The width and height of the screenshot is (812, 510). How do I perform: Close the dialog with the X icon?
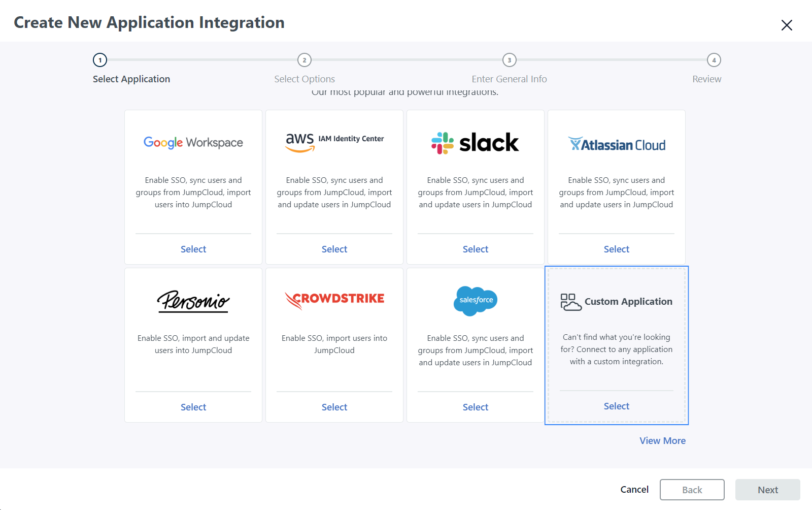[786, 25]
